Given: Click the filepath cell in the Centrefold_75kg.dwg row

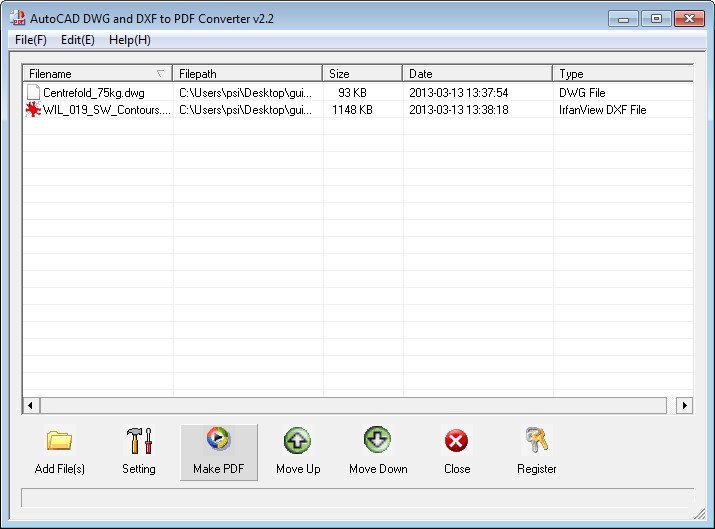Looking at the screenshot, I should pyautogui.click(x=246, y=93).
